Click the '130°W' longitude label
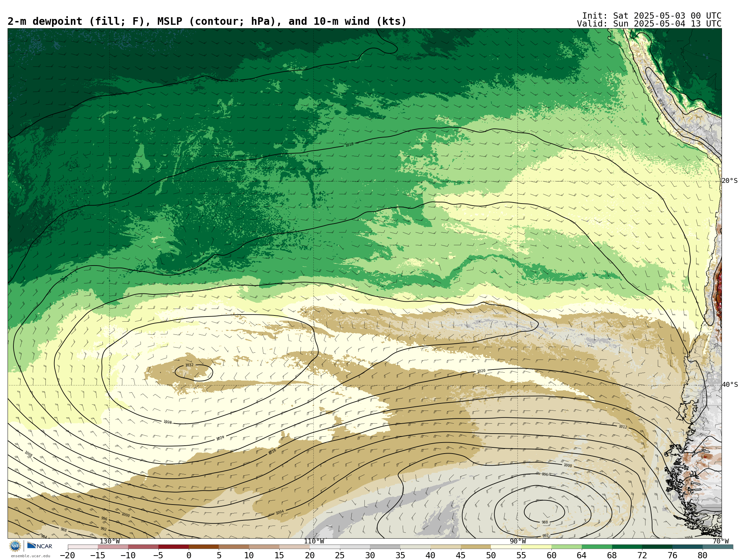This screenshot has width=744, height=560. pos(110,541)
